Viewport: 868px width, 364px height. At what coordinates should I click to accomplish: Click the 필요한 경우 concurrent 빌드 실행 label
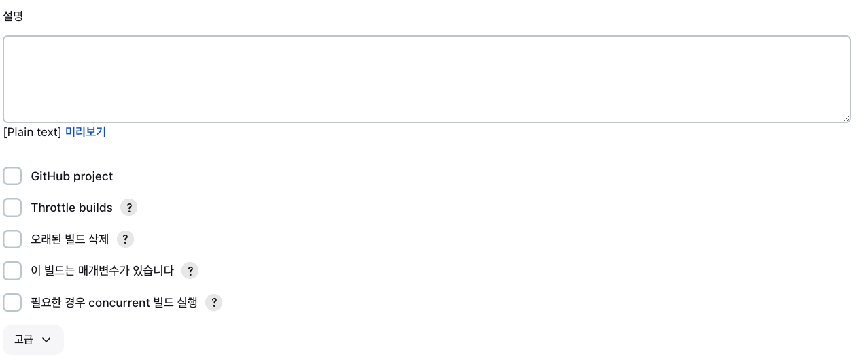114,302
